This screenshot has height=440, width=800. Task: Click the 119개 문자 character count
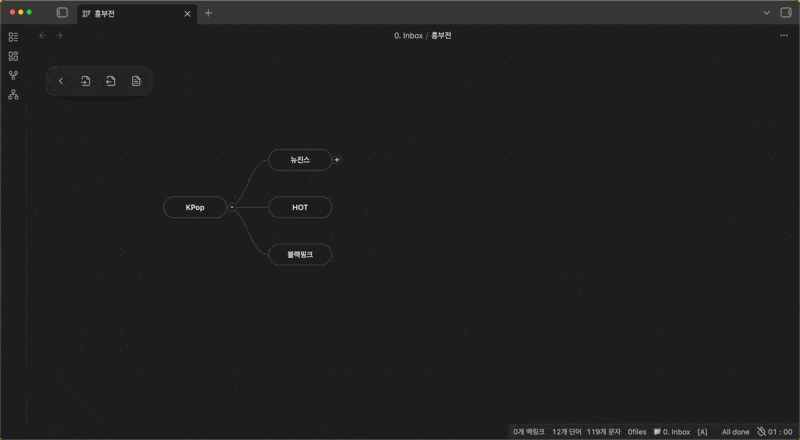click(604, 432)
